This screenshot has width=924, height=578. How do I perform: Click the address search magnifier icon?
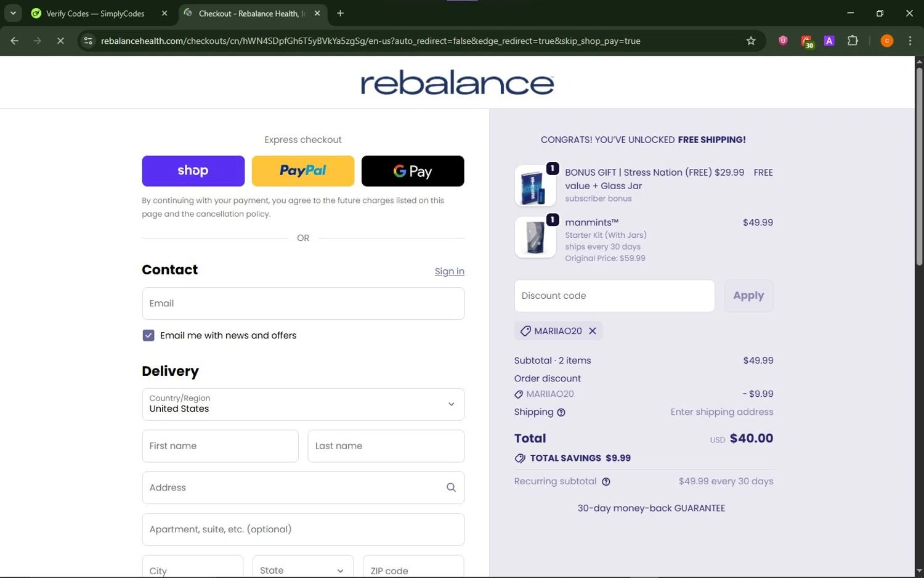coord(451,487)
